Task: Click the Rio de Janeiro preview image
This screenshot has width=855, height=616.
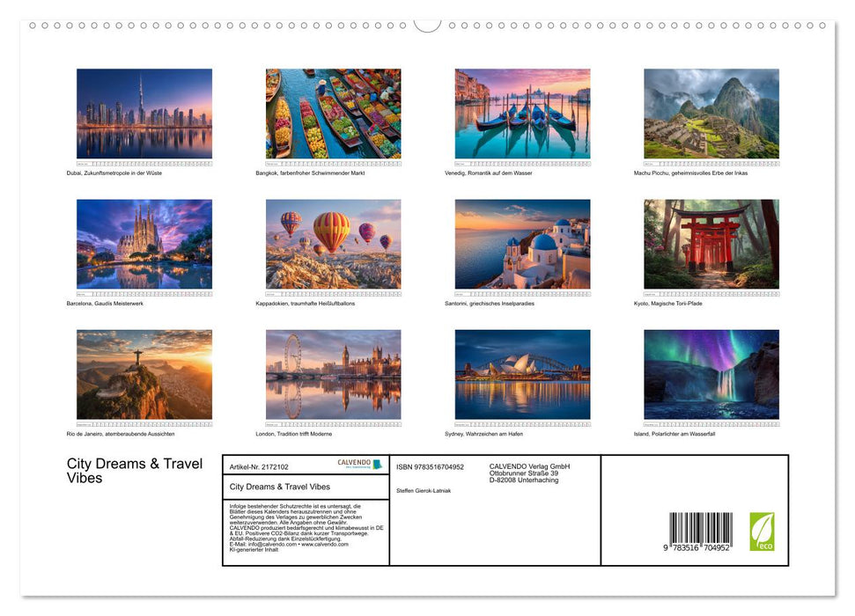Action: pyautogui.click(x=143, y=375)
